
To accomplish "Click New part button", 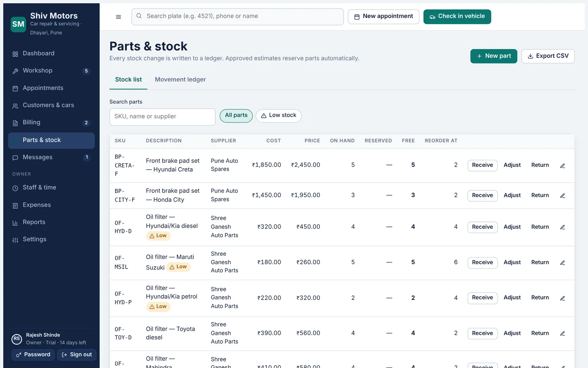I will point(494,56).
